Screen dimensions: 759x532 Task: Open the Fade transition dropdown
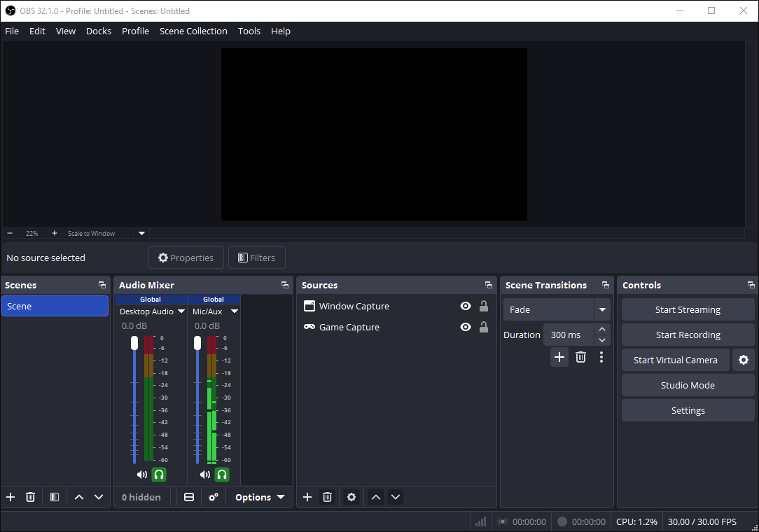coord(601,309)
